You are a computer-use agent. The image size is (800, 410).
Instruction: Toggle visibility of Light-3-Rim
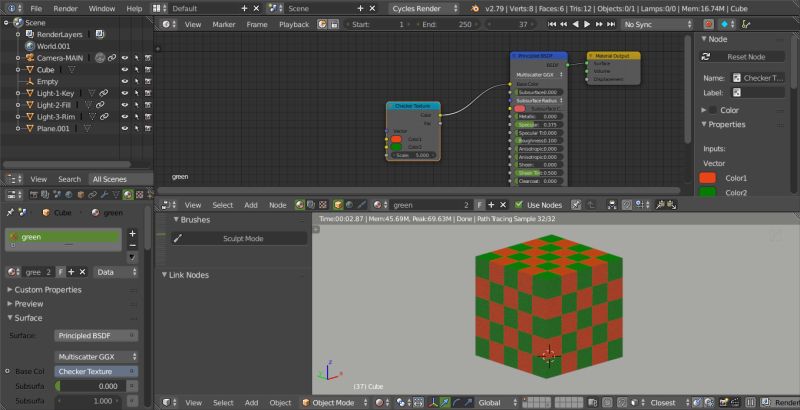click(124, 117)
